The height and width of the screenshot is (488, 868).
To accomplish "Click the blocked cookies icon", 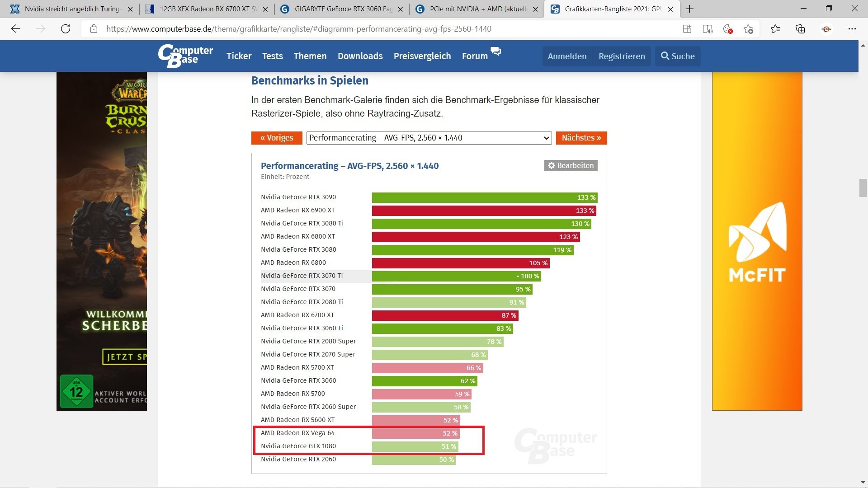I will point(728,29).
